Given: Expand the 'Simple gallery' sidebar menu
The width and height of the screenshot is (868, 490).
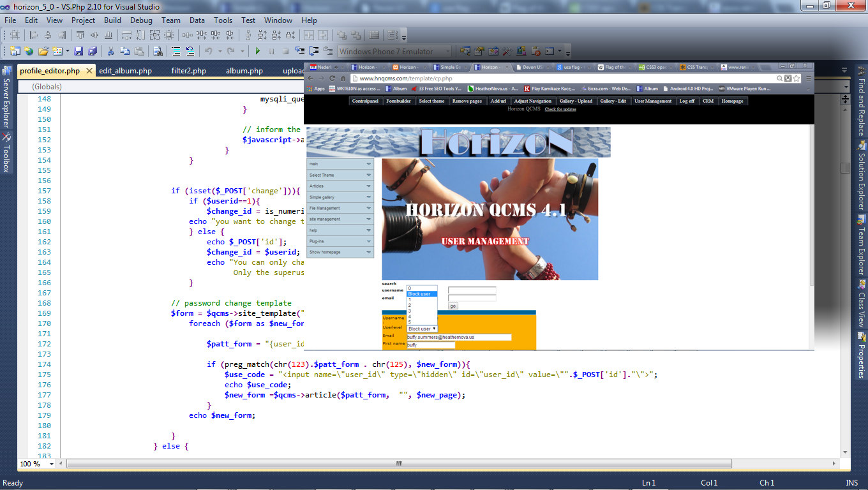Looking at the screenshot, I should (340, 197).
